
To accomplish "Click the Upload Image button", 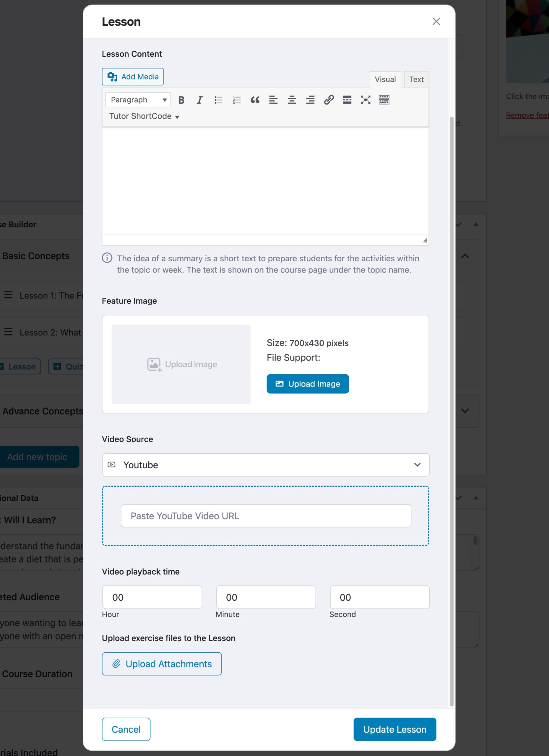I will [x=308, y=384].
